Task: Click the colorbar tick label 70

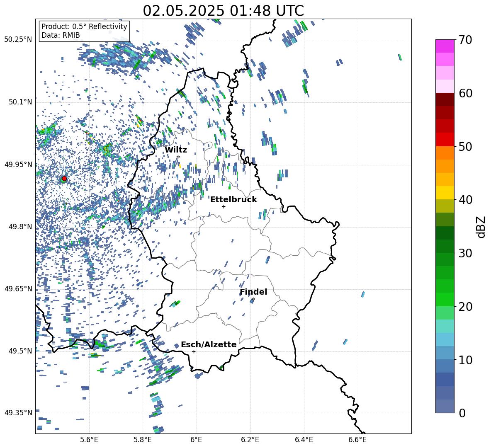Action: [x=465, y=40]
